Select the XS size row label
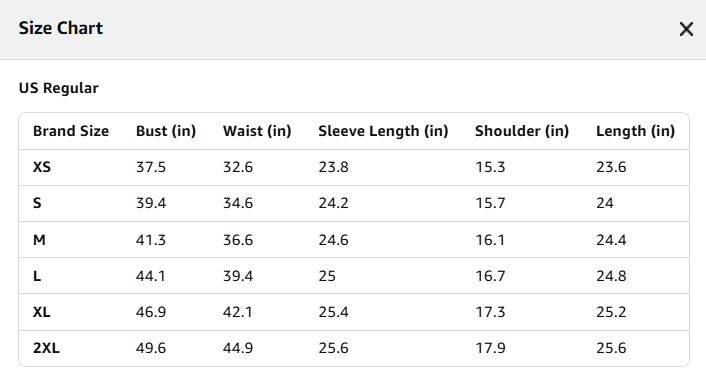Image resolution: width=706 pixels, height=378 pixels. tap(42, 167)
